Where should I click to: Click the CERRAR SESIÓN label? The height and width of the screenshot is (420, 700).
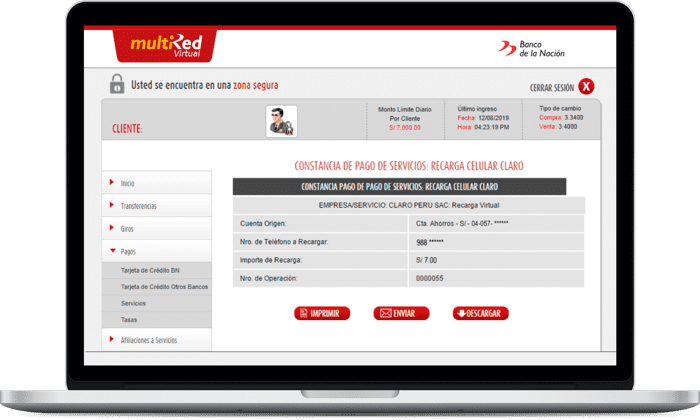[552, 88]
